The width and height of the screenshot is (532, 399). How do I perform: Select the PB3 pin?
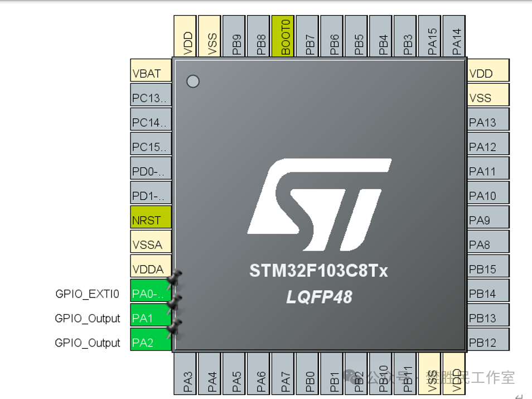pos(405,36)
